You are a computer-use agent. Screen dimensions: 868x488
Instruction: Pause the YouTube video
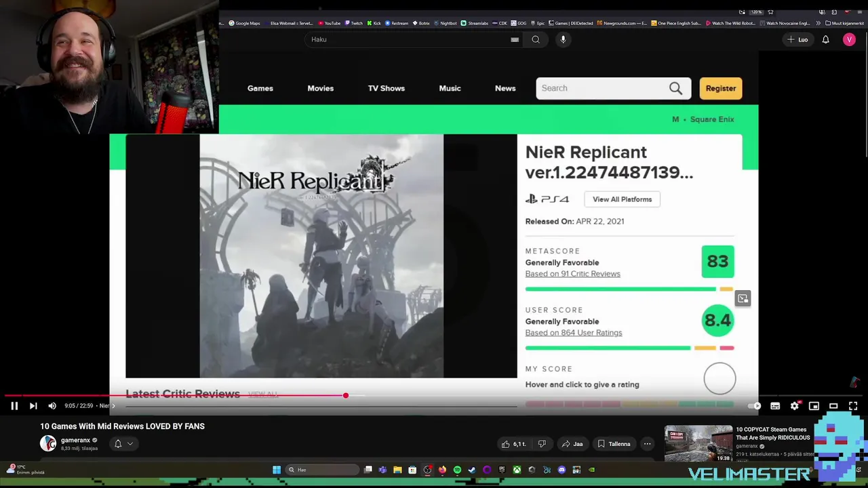tap(14, 405)
